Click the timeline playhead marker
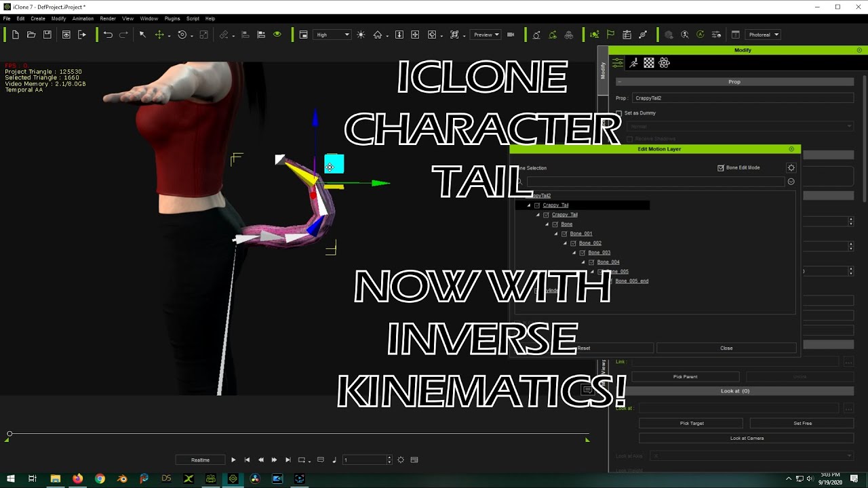 [x=9, y=434]
